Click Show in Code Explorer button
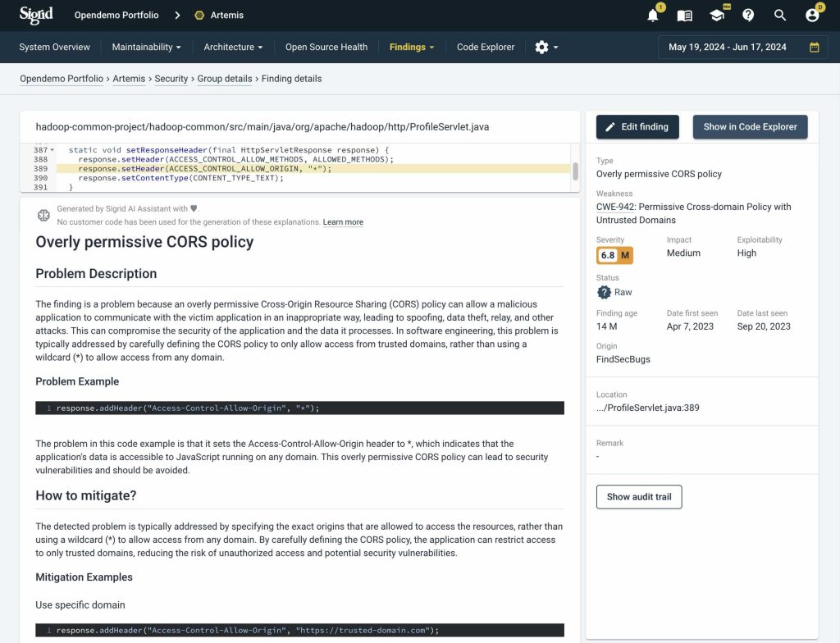Image resolution: width=840 pixels, height=643 pixels. [x=750, y=127]
